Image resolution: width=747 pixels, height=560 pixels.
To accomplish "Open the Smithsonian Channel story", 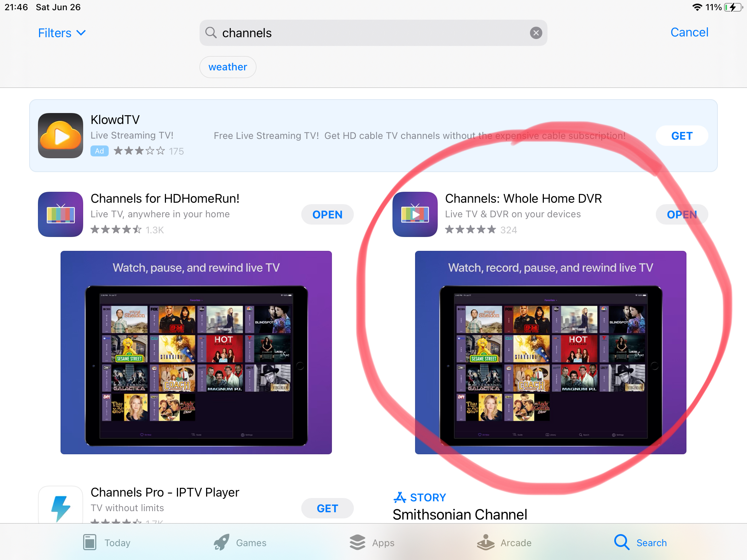I will (460, 514).
